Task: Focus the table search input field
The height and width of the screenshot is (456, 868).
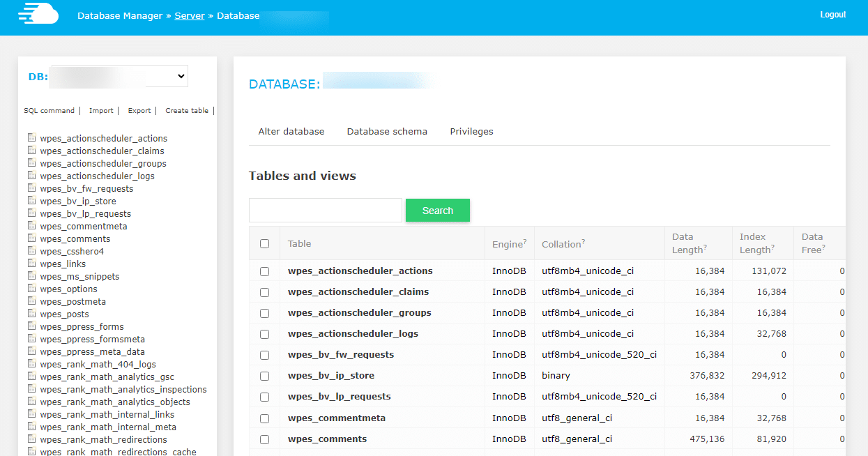Action: pyautogui.click(x=326, y=210)
